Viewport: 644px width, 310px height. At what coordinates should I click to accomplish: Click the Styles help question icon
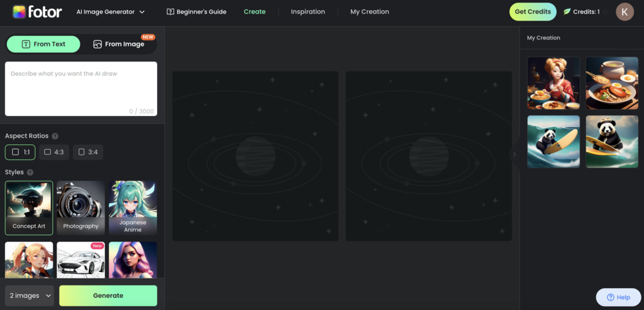[x=30, y=172]
